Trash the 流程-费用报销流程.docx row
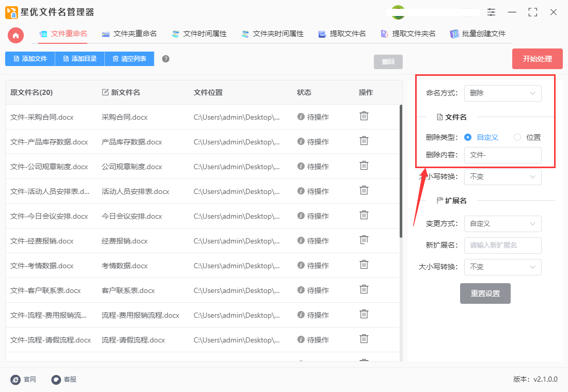568x392 pixels. (x=364, y=314)
